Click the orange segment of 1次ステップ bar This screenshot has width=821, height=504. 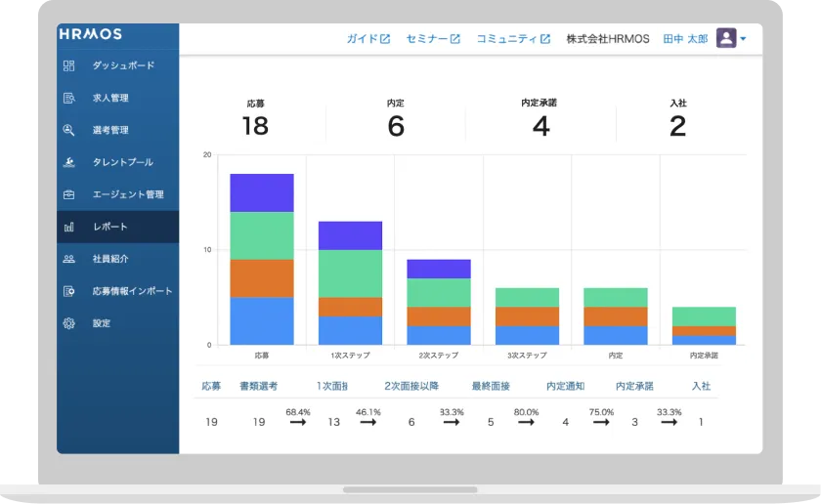(350, 307)
